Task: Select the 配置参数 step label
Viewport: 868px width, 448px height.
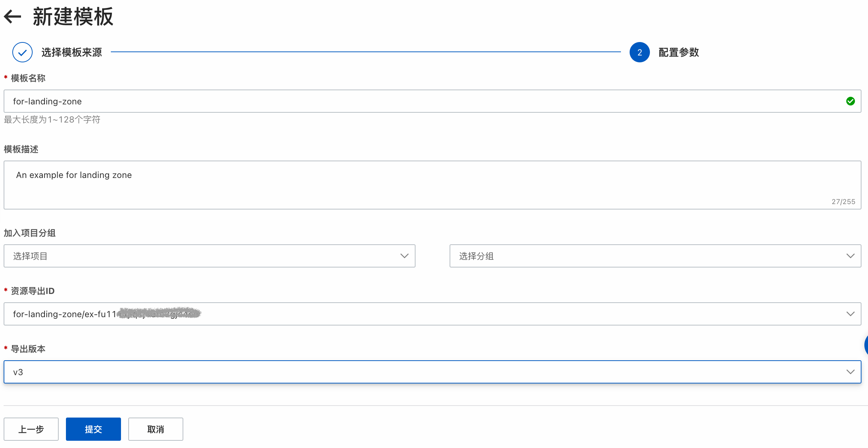Action: 679,52
